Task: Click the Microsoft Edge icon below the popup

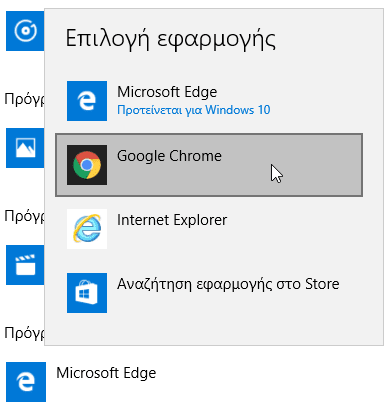Action: 26,382
